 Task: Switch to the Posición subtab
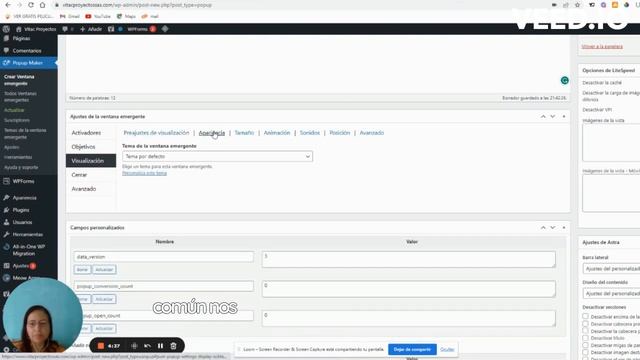[x=340, y=133]
